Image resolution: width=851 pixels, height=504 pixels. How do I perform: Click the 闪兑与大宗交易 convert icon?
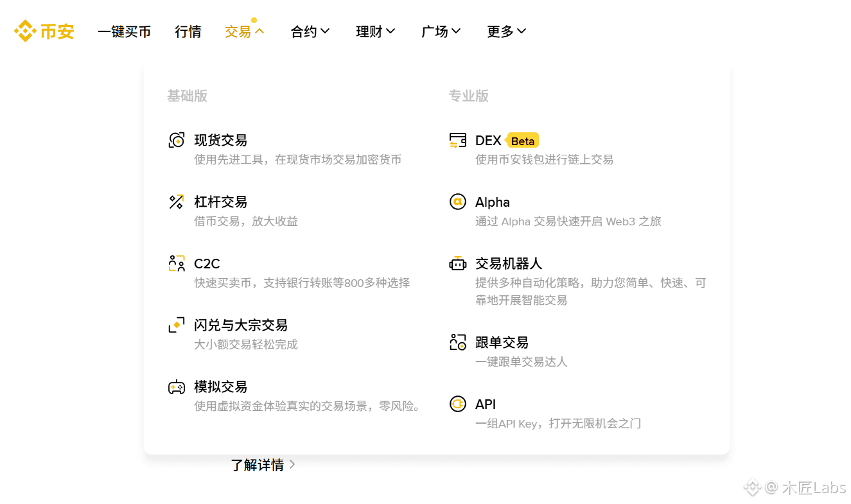tap(177, 325)
